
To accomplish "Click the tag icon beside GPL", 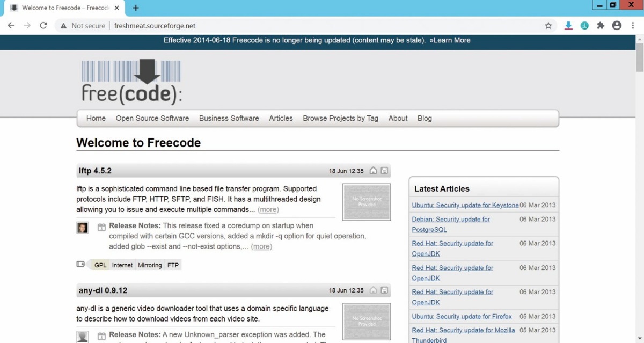I will click(x=81, y=264).
